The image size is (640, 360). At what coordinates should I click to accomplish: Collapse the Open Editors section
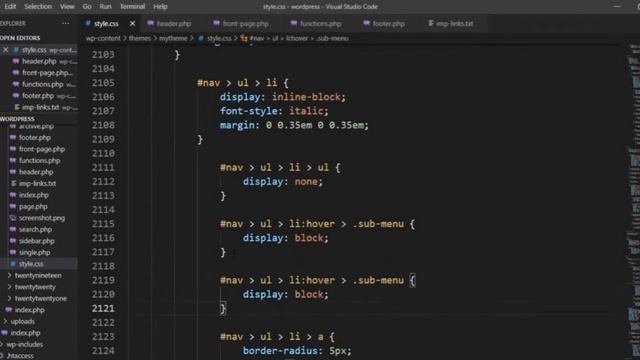tap(20, 38)
